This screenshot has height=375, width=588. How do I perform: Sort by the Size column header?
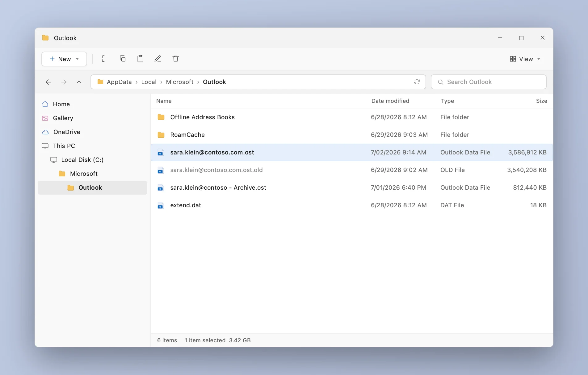541,101
